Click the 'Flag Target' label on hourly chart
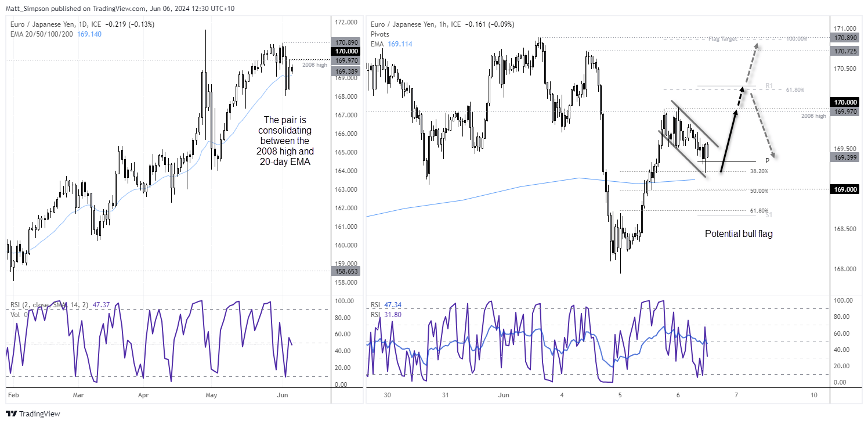 [722, 38]
